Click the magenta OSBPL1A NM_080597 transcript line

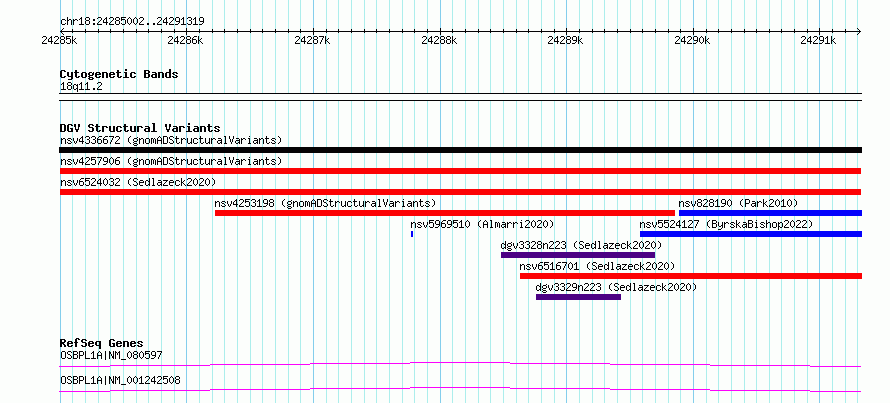pos(460,364)
